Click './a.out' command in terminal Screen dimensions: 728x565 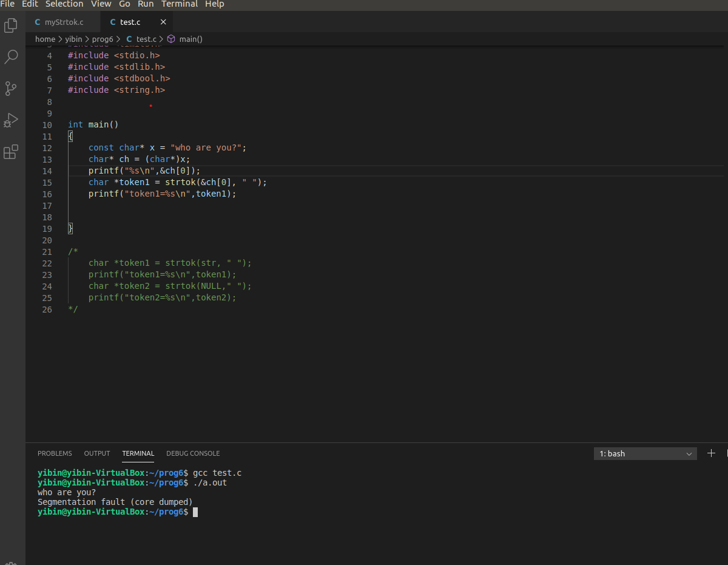click(x=210, y=482)
